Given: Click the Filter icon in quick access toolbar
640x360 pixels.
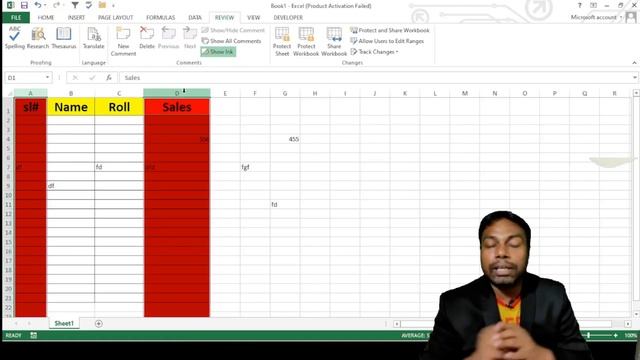Looking at the screenshot, I should pyautogui.click(x=75, y=5).
